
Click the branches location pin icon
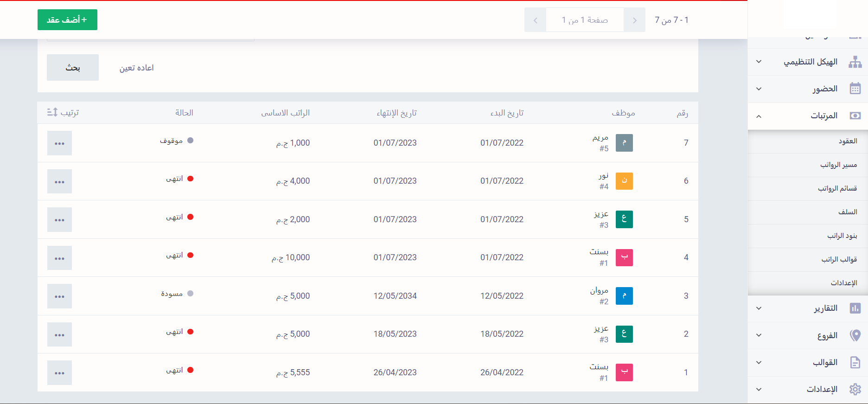855,335
